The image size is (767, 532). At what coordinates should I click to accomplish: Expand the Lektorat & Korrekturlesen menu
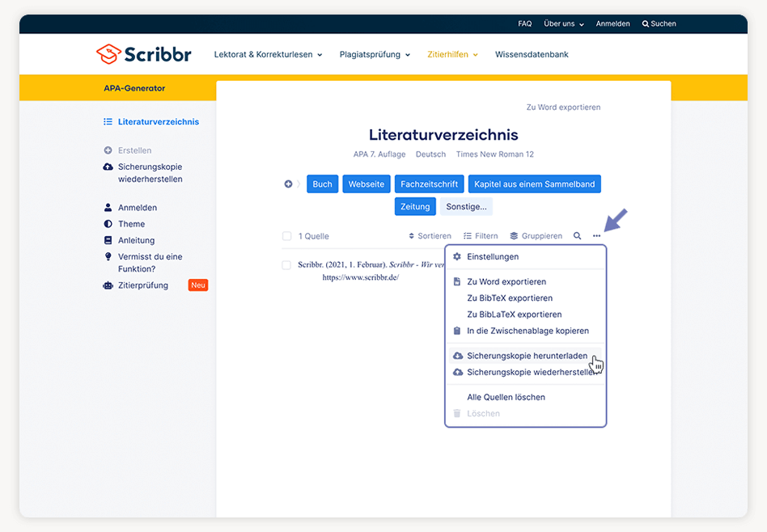point(268,55)
